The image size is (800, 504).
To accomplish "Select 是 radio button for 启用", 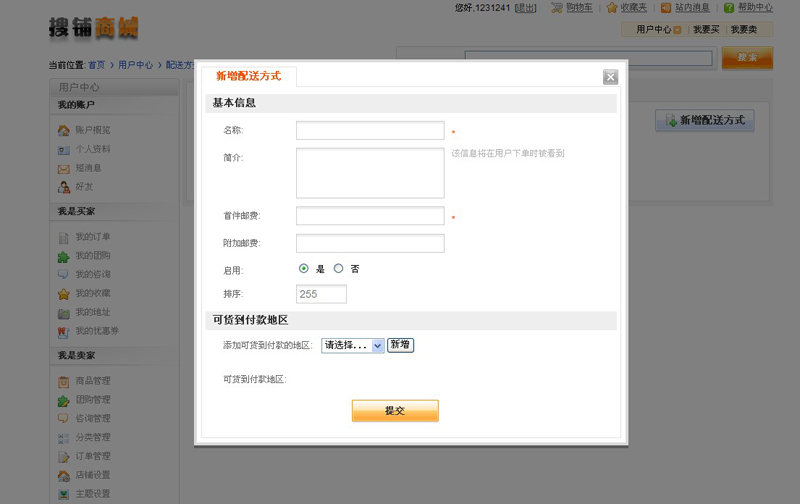I will pos(304,268).
